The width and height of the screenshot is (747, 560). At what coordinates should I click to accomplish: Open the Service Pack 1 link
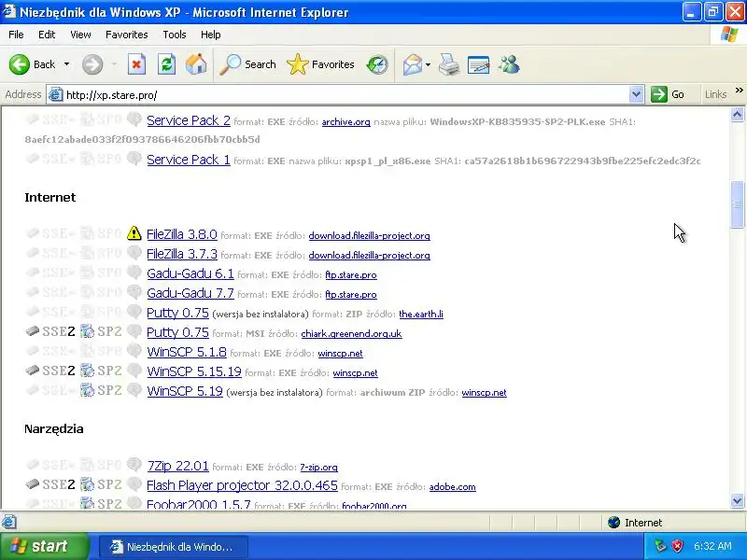pyautogui.click(x=189, y=160)
